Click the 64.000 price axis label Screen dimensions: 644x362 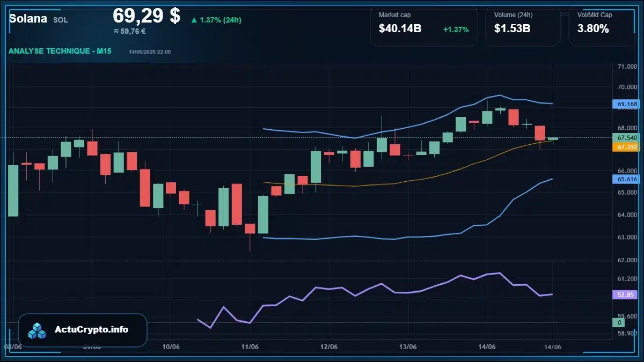[x=627, y=215]
